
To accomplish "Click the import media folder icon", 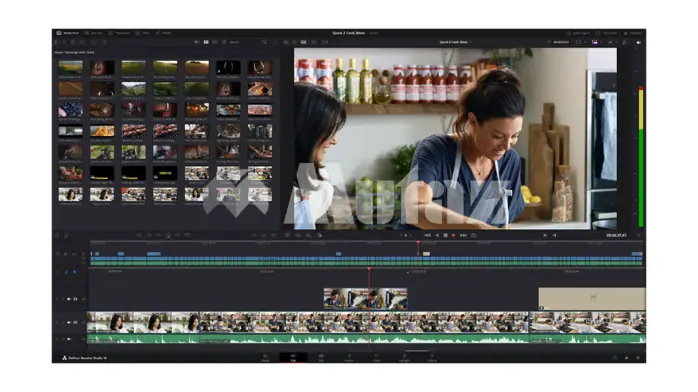I will click(82, 42).
